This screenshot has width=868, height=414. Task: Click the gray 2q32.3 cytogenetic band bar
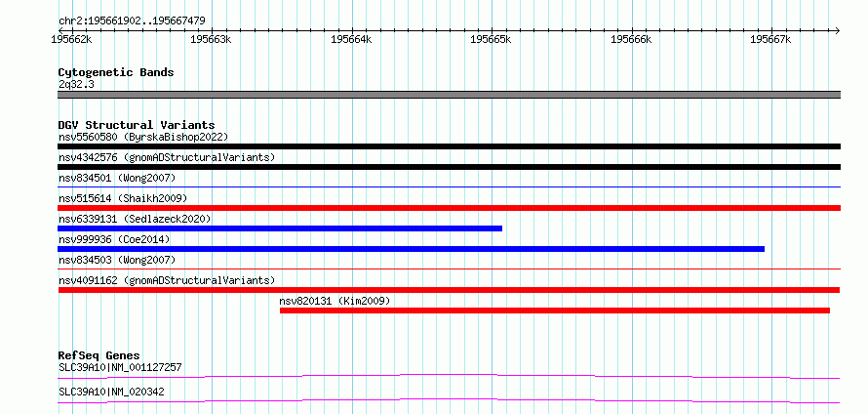tap(449, 95)
